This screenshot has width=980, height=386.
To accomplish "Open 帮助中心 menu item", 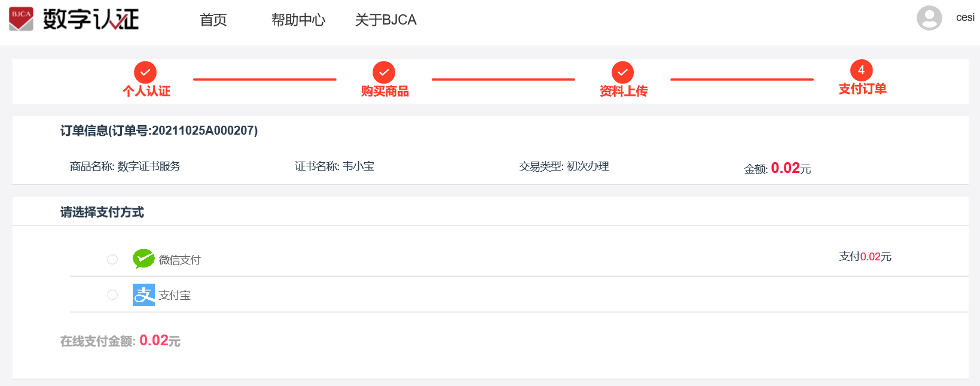I will coord(298,20).
